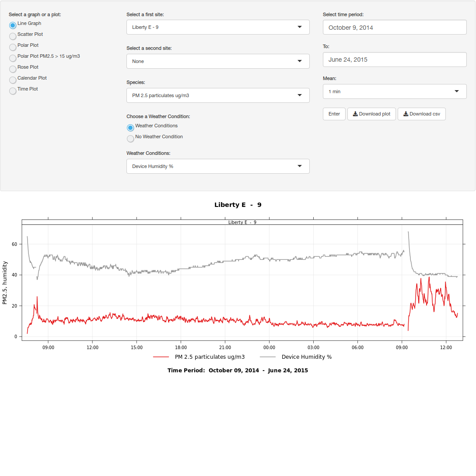Select the Rose Plot option
Screen dimensions: 476x476
13,69
